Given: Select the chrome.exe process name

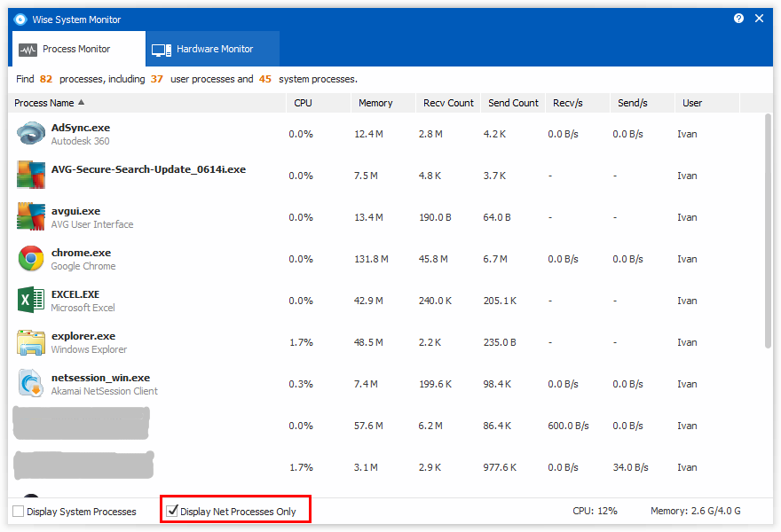Looking at the screenshot, I should pyautogui.click(x=81, y=253).
